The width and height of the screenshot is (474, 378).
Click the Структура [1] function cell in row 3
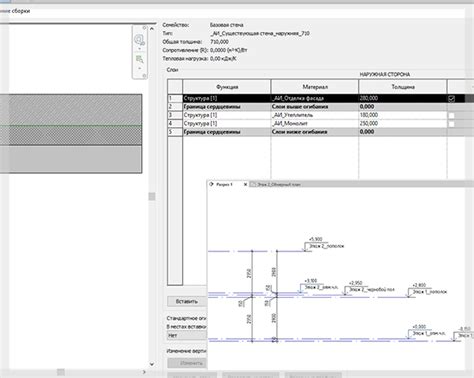tap(227, 115)
